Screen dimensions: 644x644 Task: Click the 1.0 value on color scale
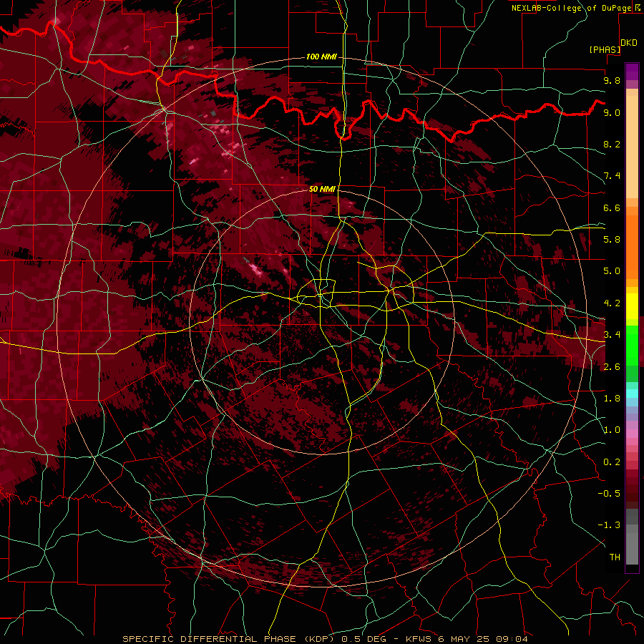(612, 430)
